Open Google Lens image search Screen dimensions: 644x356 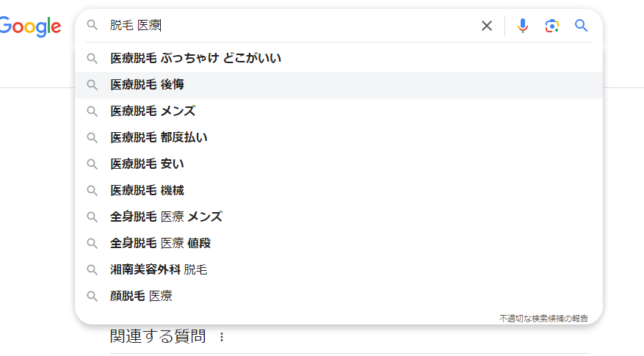coord(552,26)
